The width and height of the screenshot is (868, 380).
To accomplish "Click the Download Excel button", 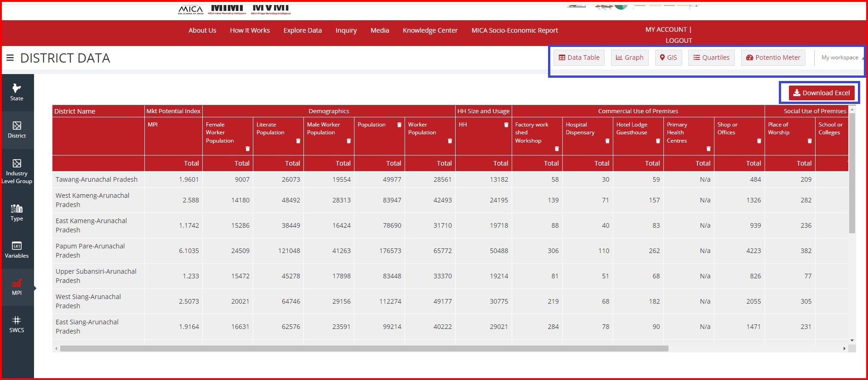I will (x=822, y=93).
